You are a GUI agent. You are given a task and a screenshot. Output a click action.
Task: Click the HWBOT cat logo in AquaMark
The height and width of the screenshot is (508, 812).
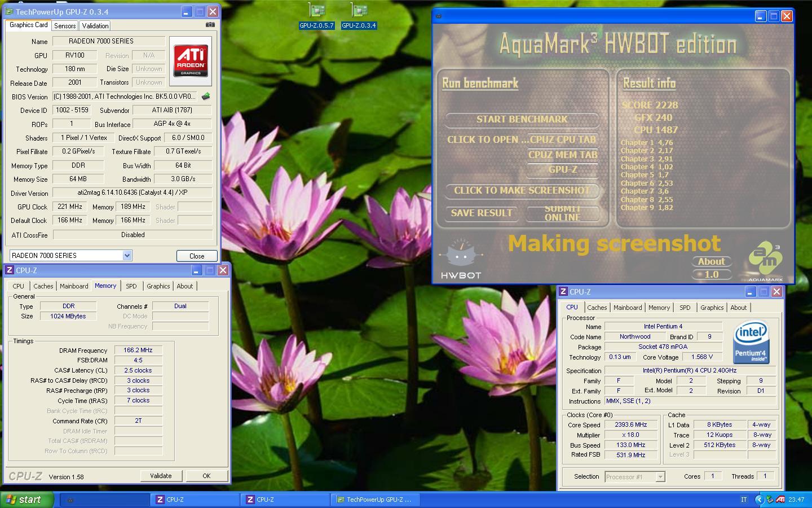click(461, 259)
